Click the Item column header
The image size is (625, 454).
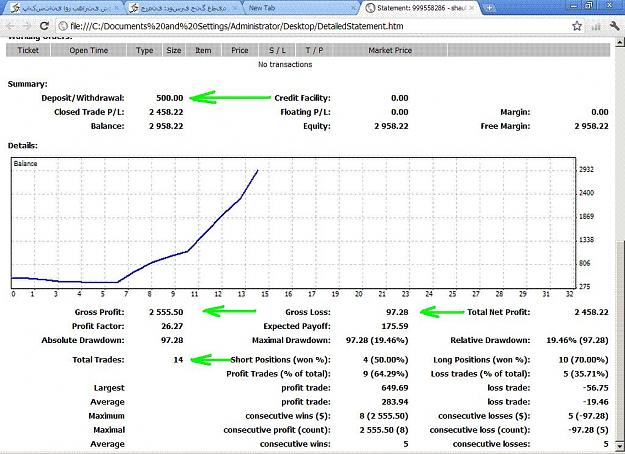[x=203, y=50]
